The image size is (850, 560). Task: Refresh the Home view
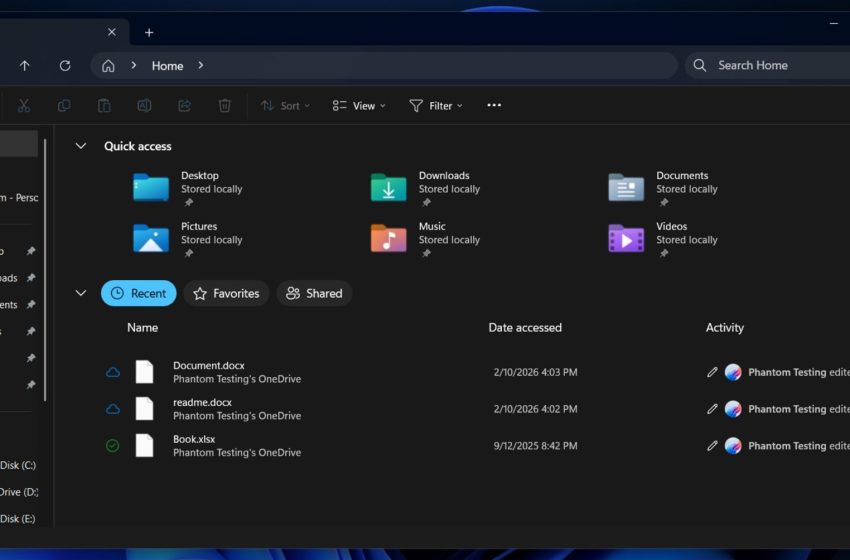tap(65, 66)
